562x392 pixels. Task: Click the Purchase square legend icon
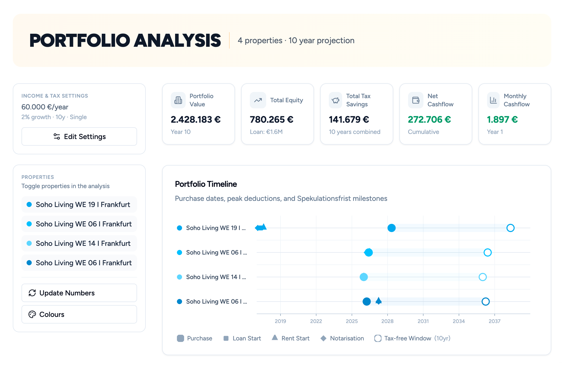181,338
